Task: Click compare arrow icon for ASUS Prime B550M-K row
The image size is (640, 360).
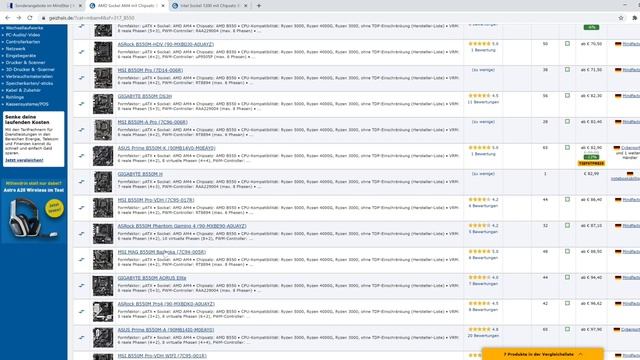Action: tap(82, 156)
